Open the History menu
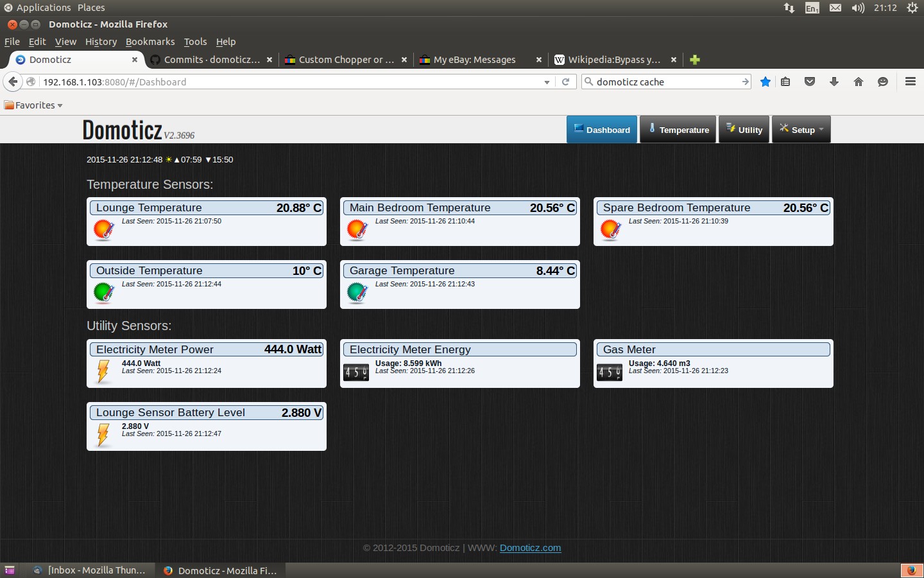 pyautogui.click(x=101, y=42)
